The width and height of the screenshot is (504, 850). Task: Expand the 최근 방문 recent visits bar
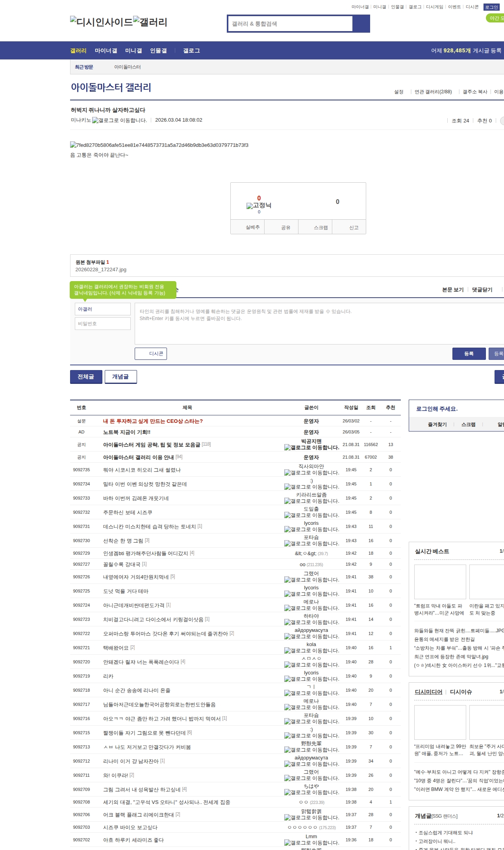click(x=84, y=67)
